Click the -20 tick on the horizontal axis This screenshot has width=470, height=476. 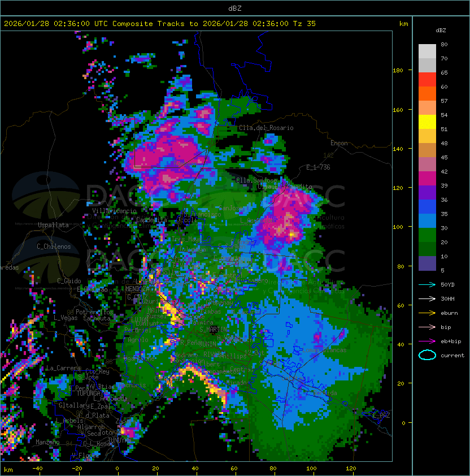pos(77,469)
